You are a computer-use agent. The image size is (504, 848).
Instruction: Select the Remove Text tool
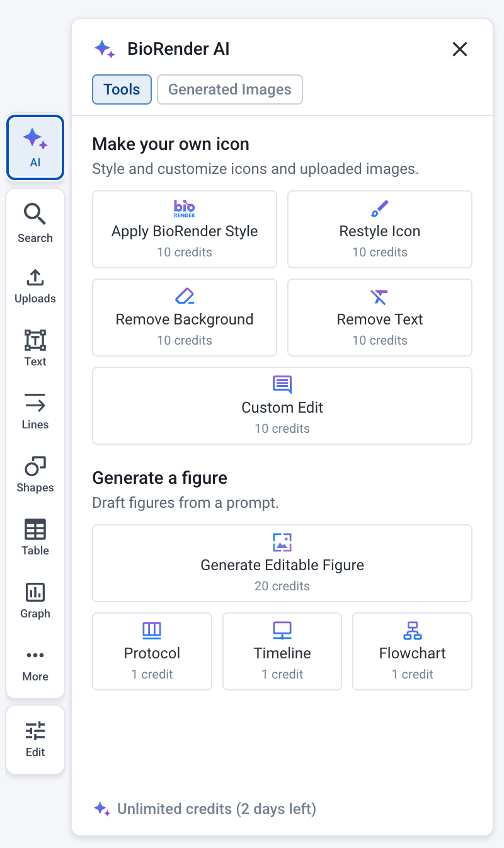point(380,318)
